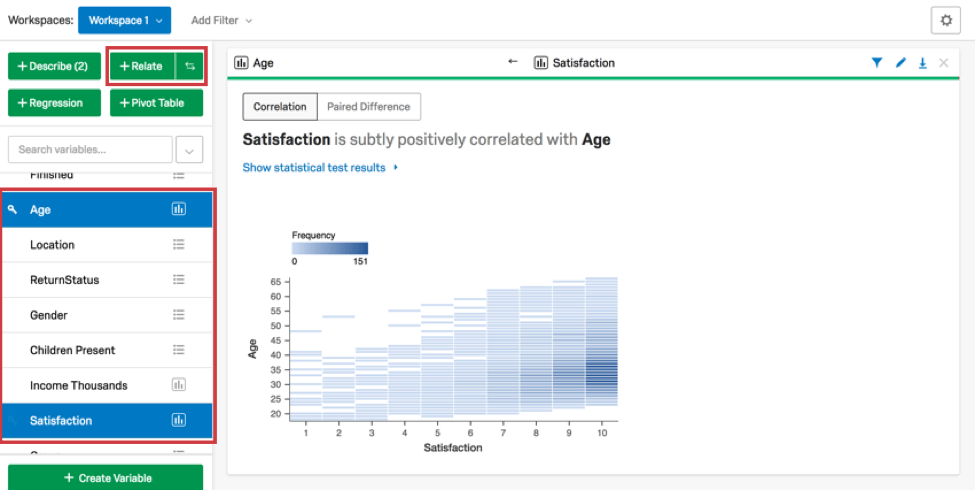Click the Search variables input field
The image size is (975, 490).
(x=90, y=150)
